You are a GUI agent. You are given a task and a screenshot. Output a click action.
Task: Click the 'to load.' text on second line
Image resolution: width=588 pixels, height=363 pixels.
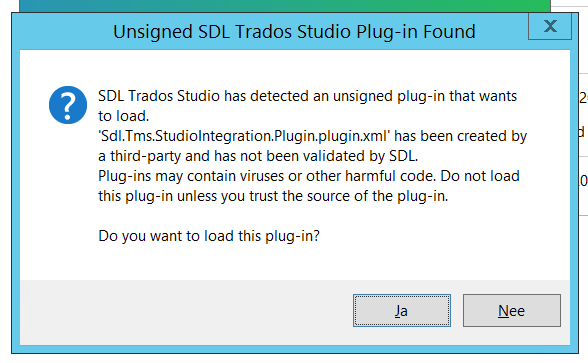pos(123,116)
